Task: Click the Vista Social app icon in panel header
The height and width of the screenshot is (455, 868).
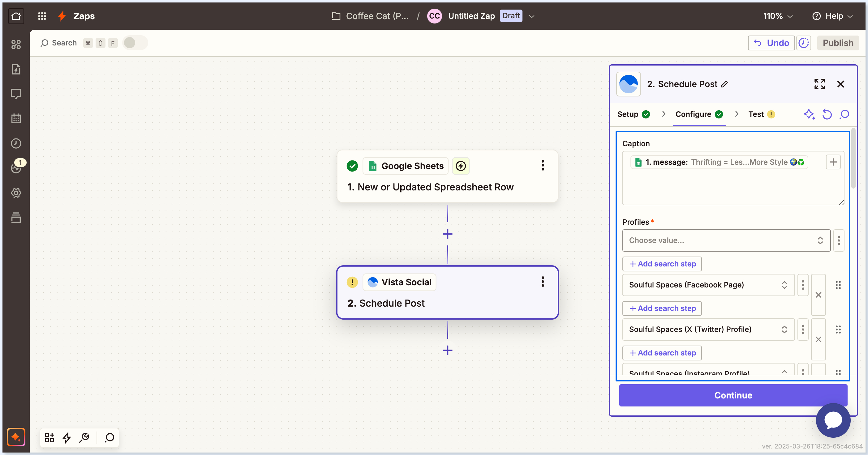Action: click(x=629, y=84)
